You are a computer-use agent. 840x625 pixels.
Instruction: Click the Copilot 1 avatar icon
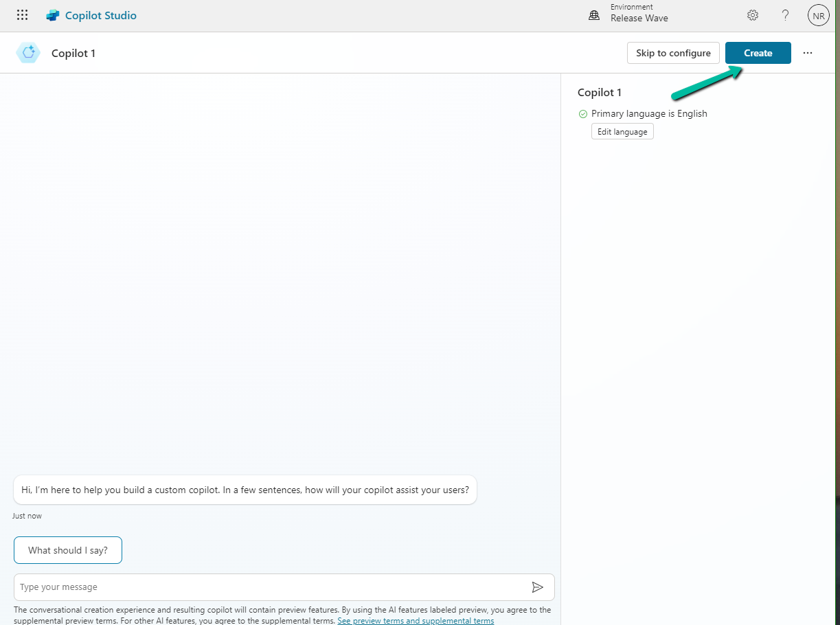point(28,52)
